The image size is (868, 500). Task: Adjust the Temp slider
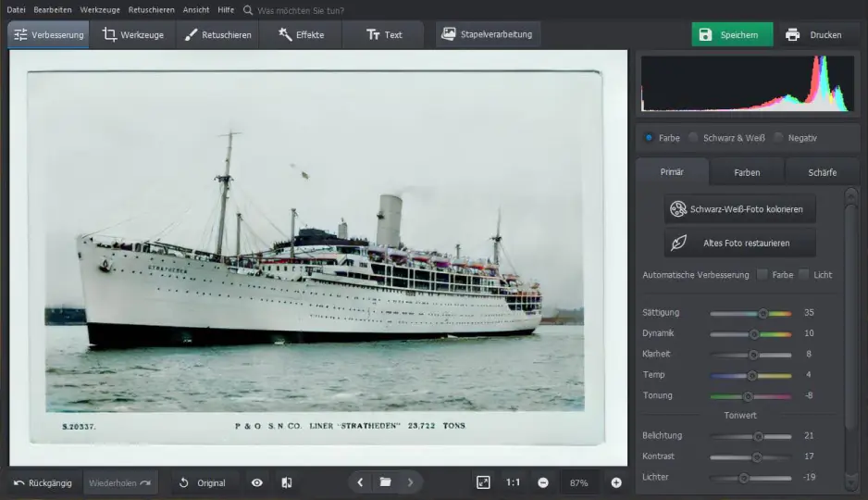click(x=750, y=375)
